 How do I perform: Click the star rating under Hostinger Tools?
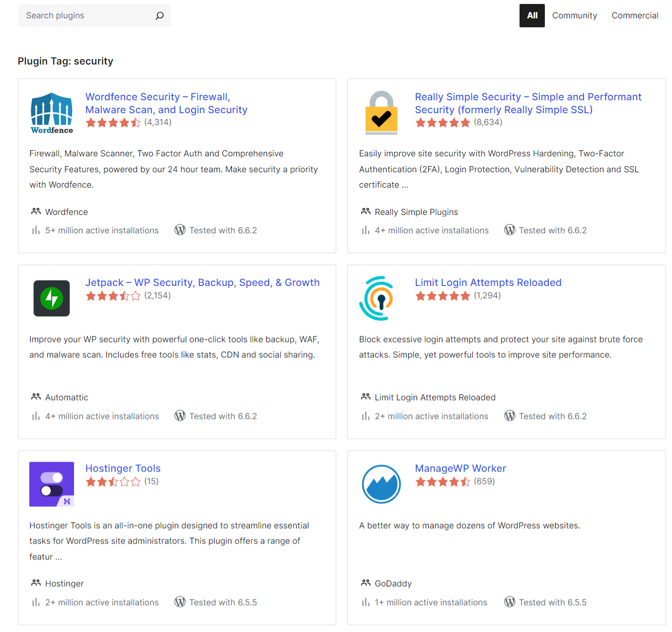point(113,482)
